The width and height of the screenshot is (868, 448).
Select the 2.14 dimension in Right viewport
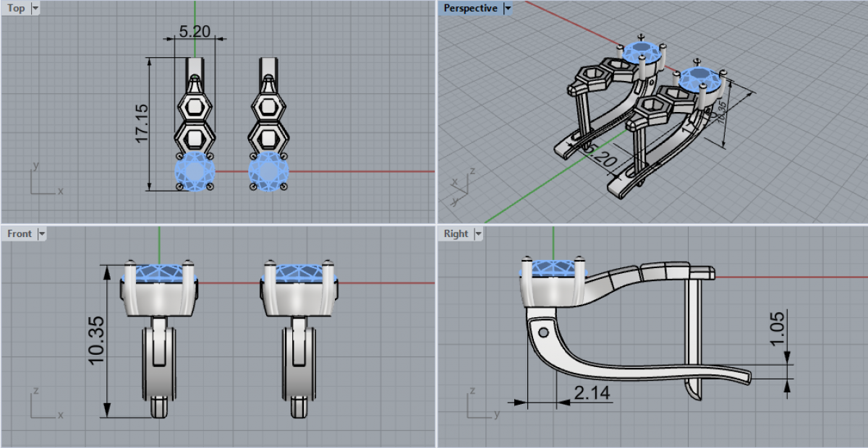click(592, 392)
